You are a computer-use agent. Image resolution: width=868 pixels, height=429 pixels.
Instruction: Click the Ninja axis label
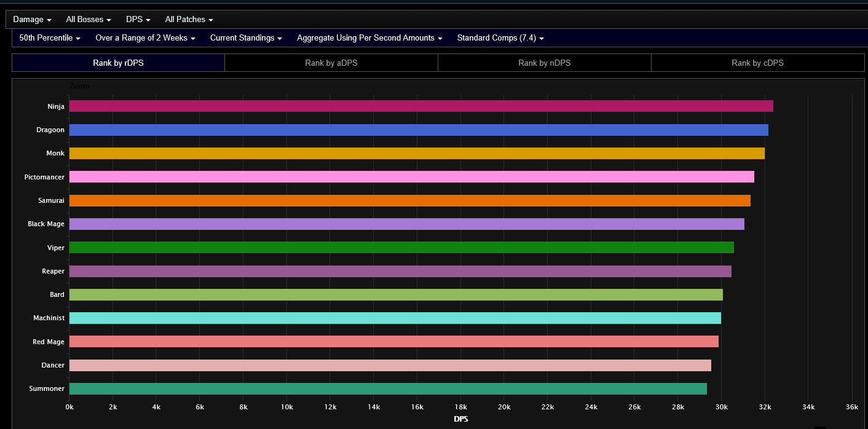56,107
